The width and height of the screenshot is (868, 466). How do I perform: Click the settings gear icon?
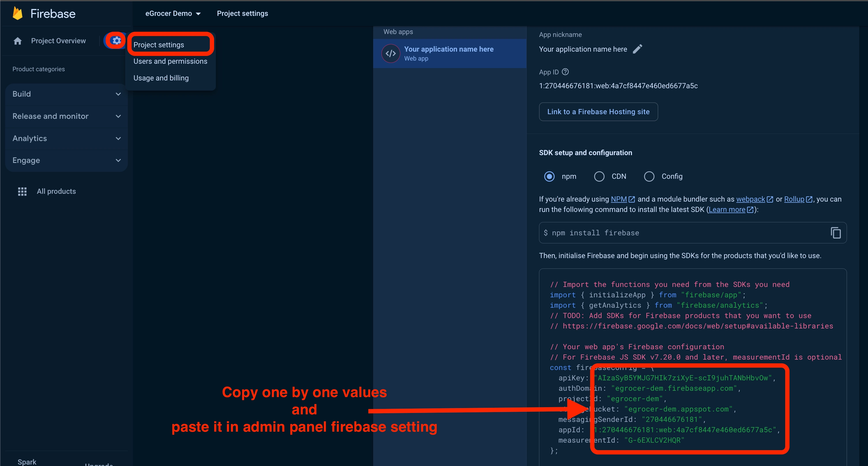(116, 41)
